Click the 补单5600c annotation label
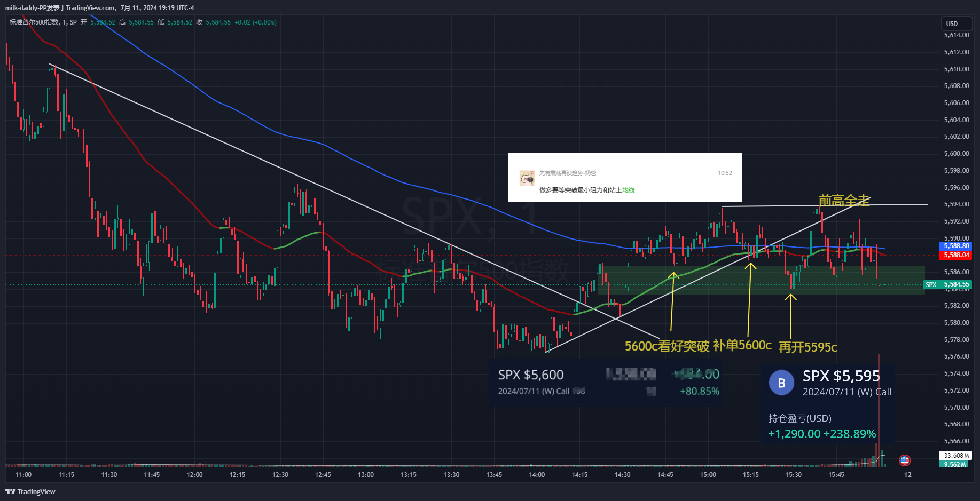This screenshot has width=980, height=501. click(742, 345)
